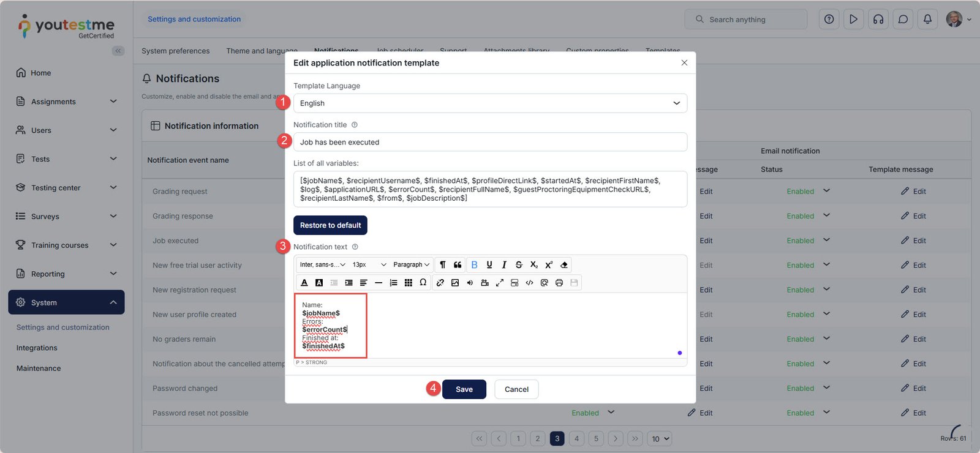Expand the editor to full screen
980x453 pixels.
[x=500, y=283]
